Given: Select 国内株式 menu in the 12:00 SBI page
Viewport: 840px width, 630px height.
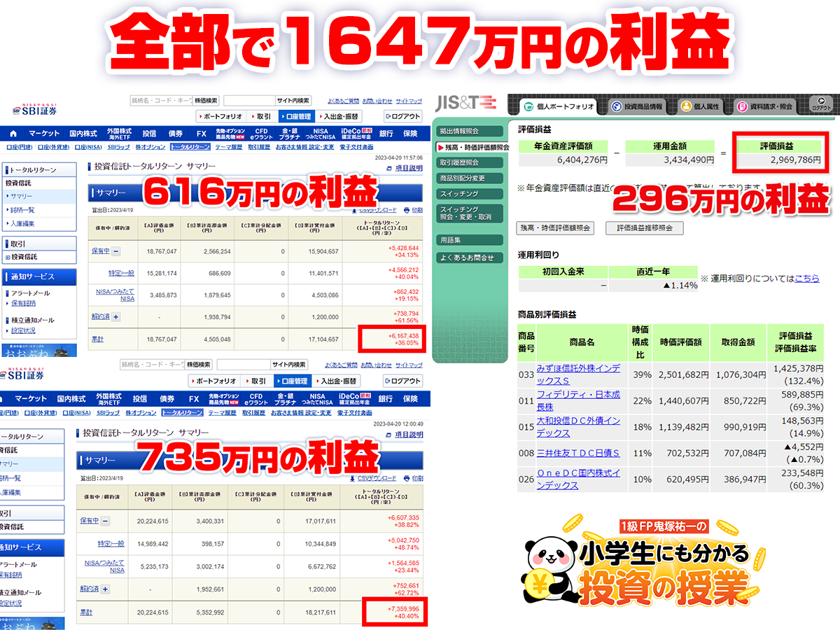Looking at the screenshot, I should (71, 398).
